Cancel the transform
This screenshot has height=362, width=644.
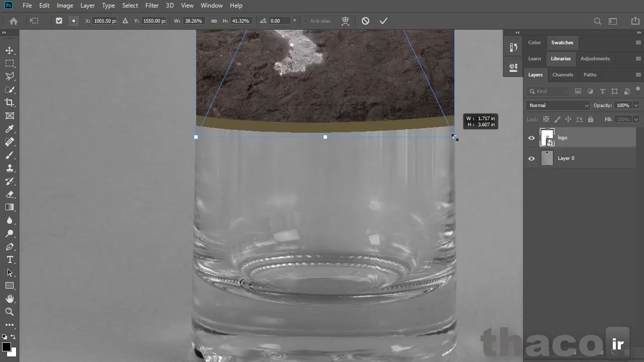pos(366,21)
